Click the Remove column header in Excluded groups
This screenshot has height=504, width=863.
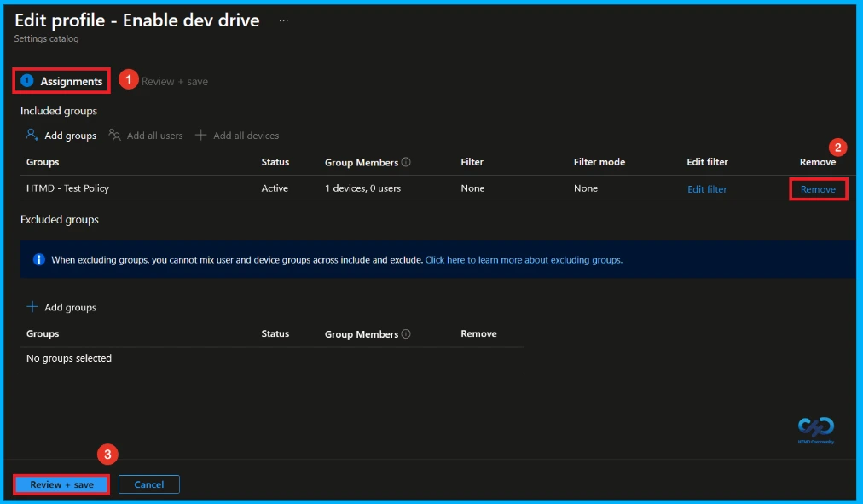coord(478,333)
